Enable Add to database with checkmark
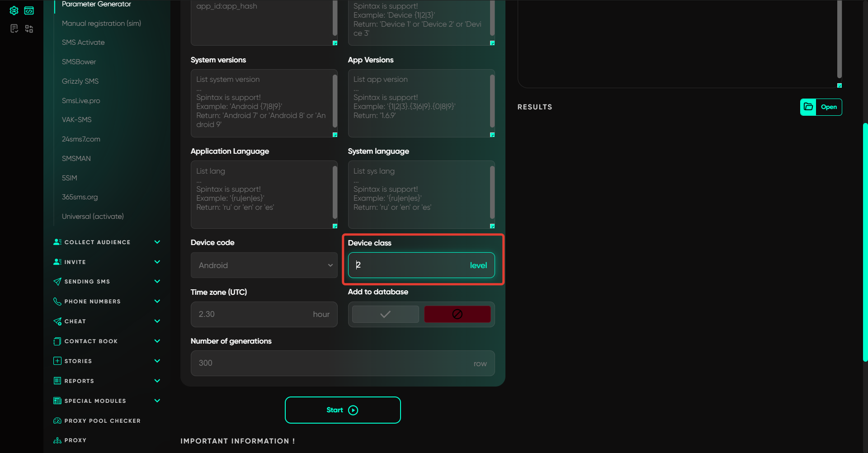Viewport: 868px width, 453px height. [385, 314]
